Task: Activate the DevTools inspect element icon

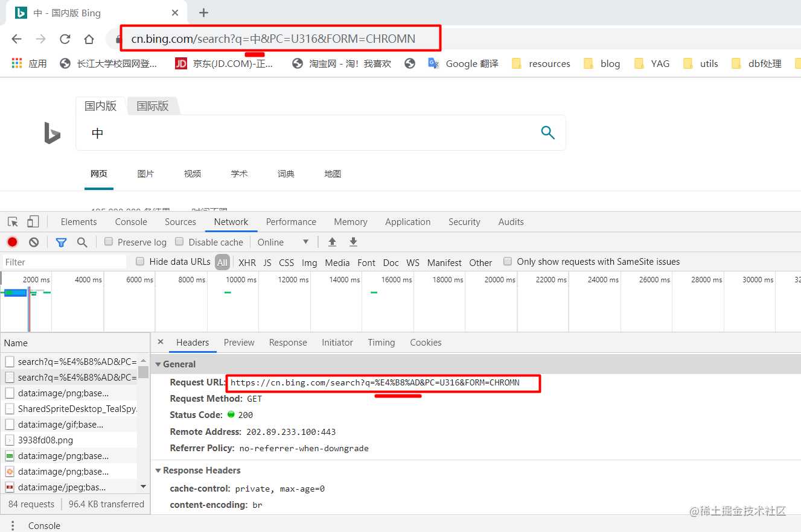Action: click(x=13, y=222)
